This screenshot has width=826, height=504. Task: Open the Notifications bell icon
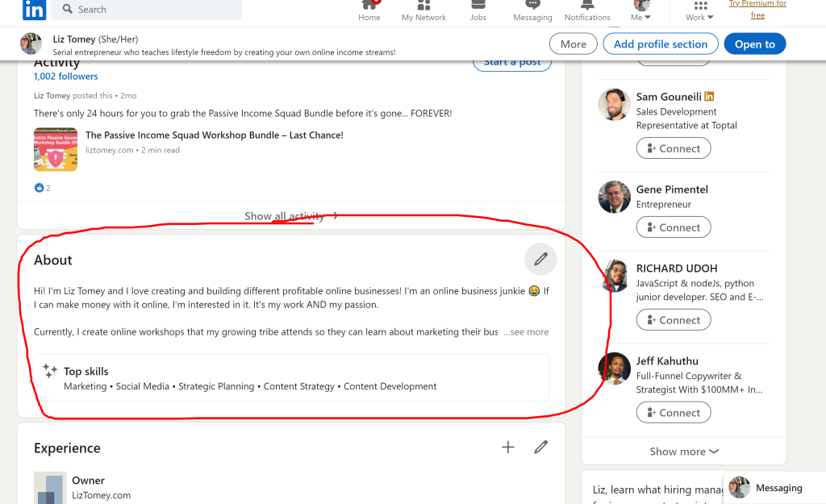[x=587, y=5]
